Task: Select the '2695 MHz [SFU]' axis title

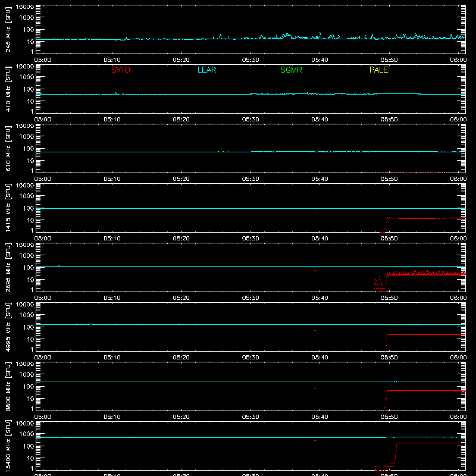Action: pos(8,267)
